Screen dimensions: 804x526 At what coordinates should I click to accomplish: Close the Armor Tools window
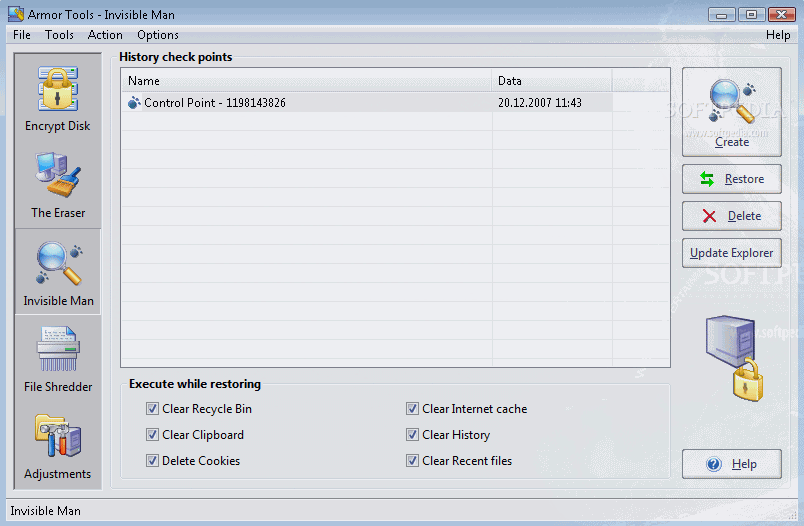(781, 14)
